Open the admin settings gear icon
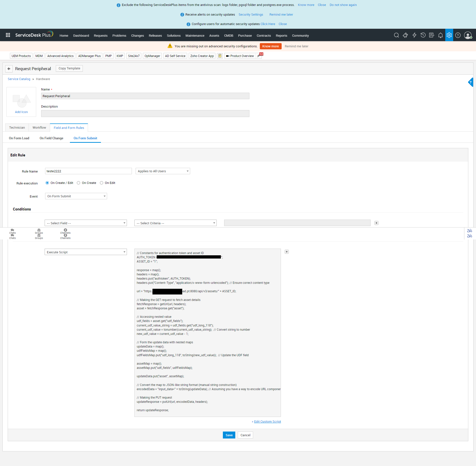The width and height of the screenshot is (476, 466). 449,35
